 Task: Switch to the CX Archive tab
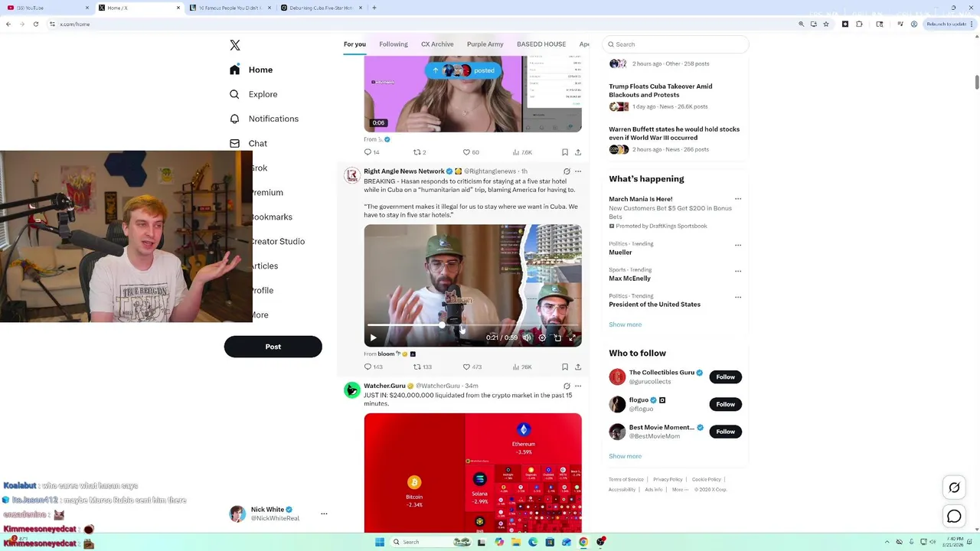point(437,44)
